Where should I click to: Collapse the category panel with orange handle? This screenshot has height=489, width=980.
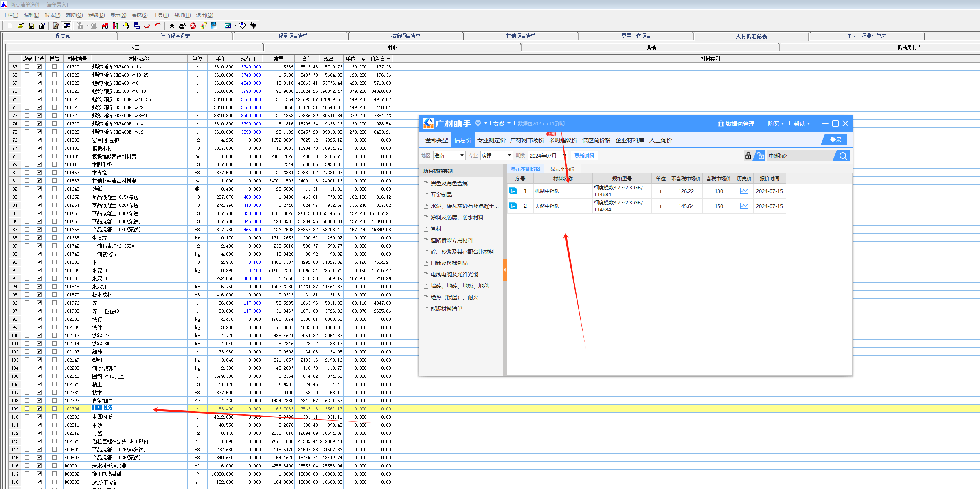(x=505, y=270)
